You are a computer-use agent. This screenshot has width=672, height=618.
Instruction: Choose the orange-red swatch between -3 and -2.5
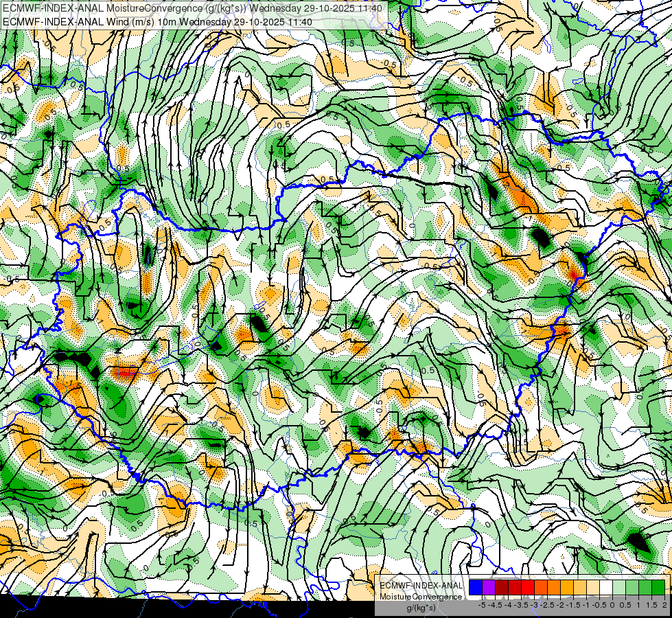point(541,587)
